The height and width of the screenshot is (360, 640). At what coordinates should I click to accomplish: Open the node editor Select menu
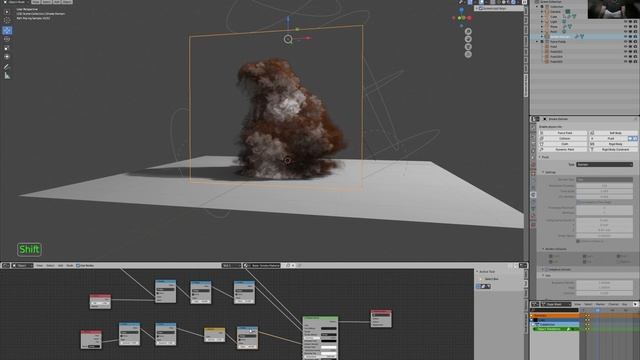50,265
